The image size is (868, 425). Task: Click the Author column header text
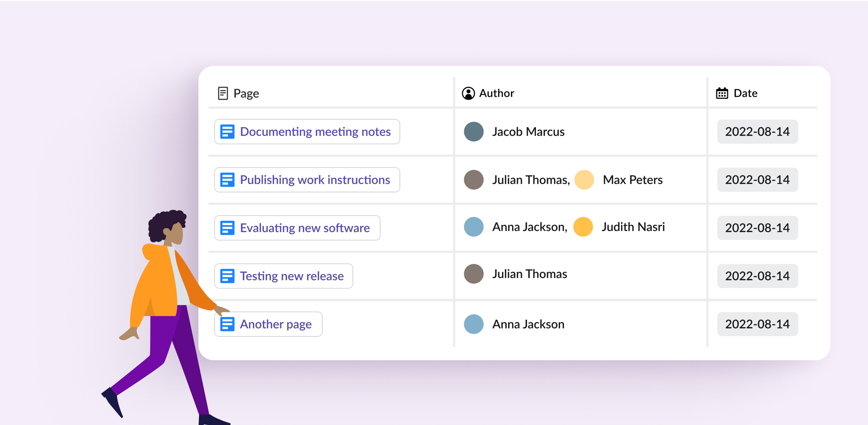[496, 93]
